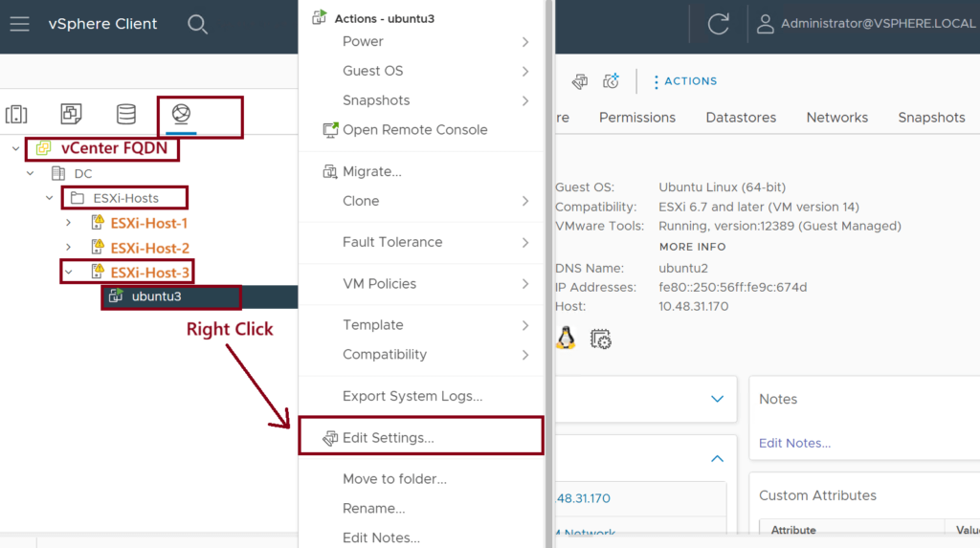The width and height of the screenshot is (980, 548).
Task: Click the Attribute column header
Action: pyautogui.click(x=793, y=530)
